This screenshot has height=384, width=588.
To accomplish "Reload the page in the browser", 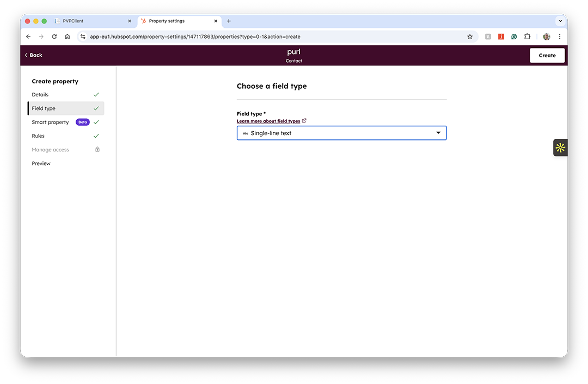I will coord(54,36).
